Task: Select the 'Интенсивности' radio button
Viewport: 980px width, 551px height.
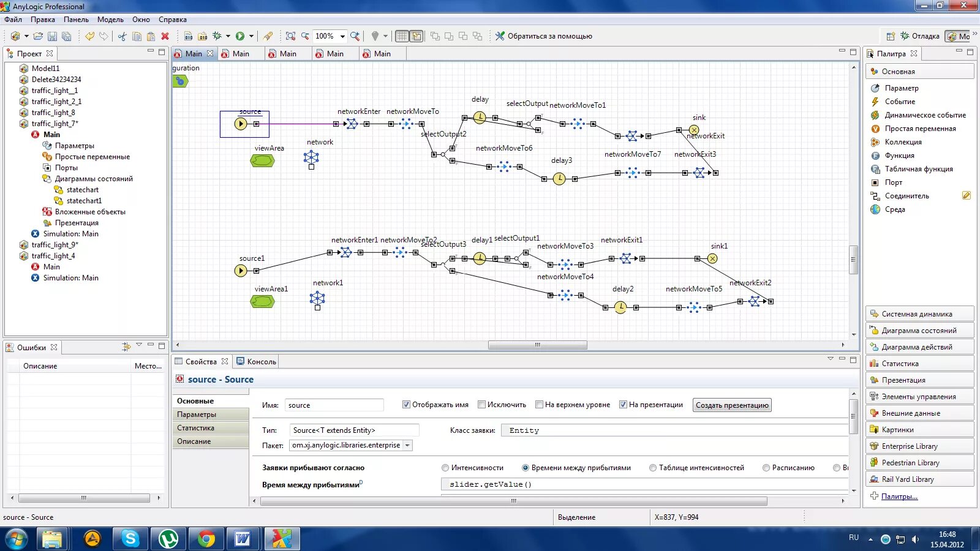Action: coord(445,468)
